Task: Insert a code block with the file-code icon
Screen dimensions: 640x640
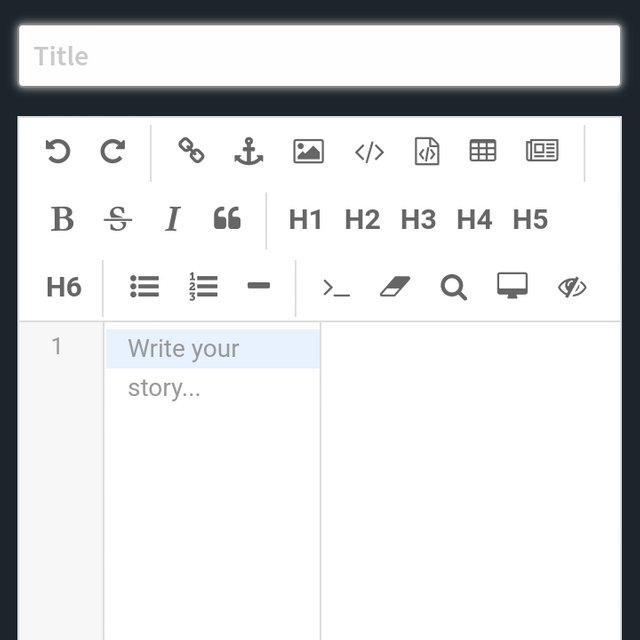Action: pyautogui.click(x=427, y=151)
